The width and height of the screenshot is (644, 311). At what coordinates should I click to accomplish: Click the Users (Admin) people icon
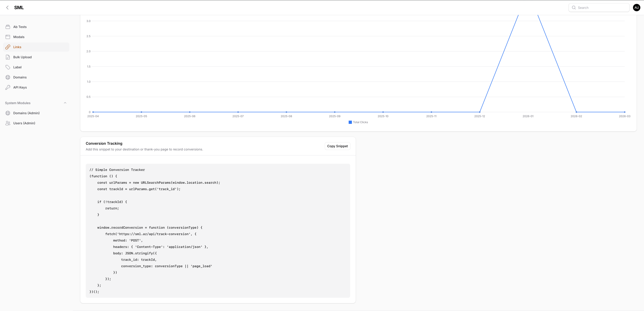[x=8, y=123]
